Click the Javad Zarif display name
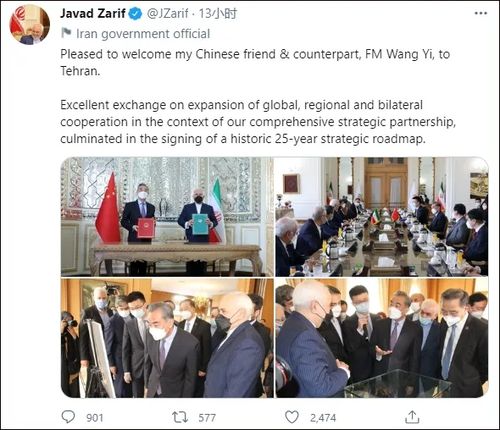Viewport: 500px width, 430px height. point(93,13)
